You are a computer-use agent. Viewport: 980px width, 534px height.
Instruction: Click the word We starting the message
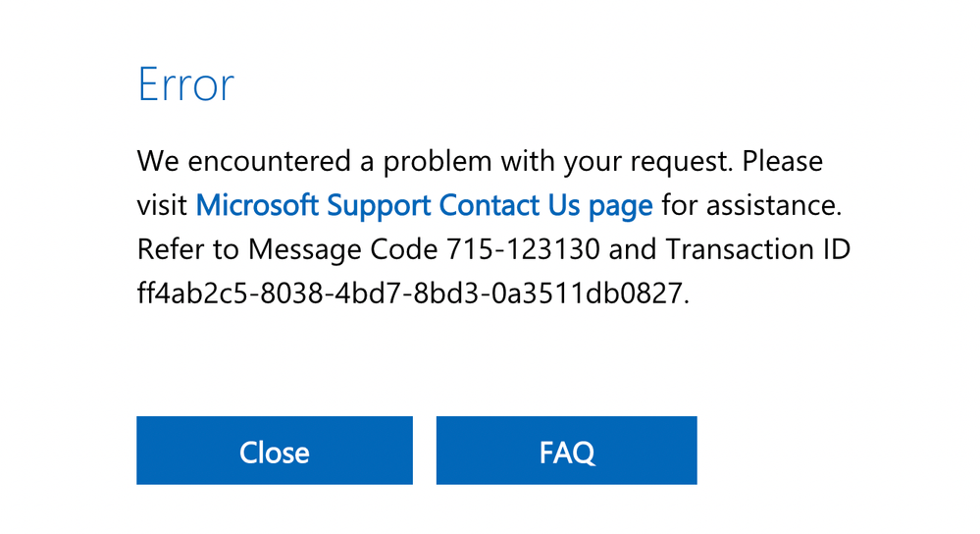pyautogui.click(x=158, y=161)
